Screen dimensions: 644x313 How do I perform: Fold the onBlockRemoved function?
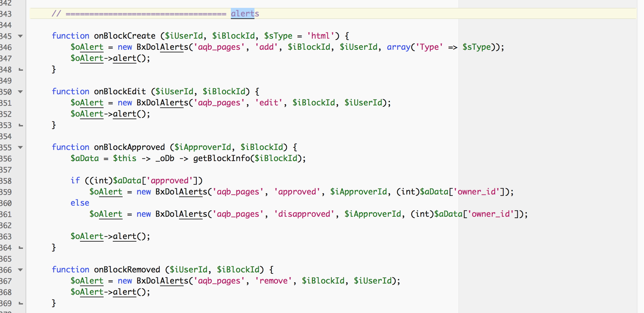pos(20,270)
